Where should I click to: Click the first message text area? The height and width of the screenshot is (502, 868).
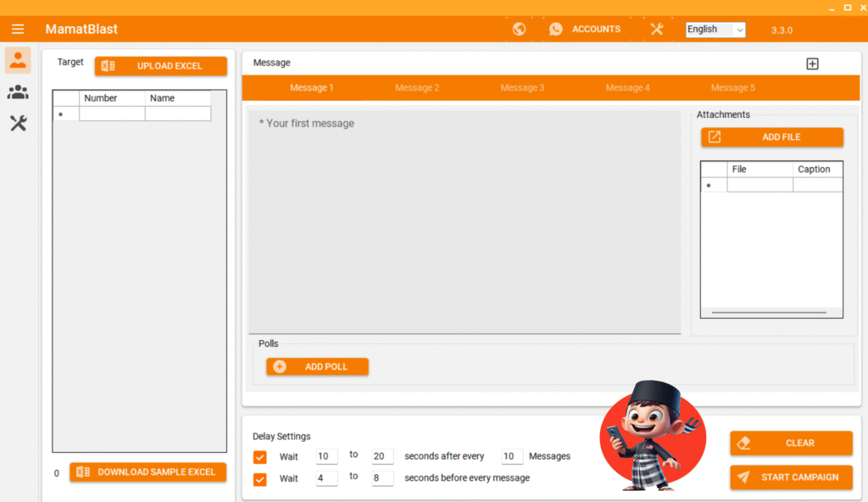pyautogui.click(x=464, y=220)
